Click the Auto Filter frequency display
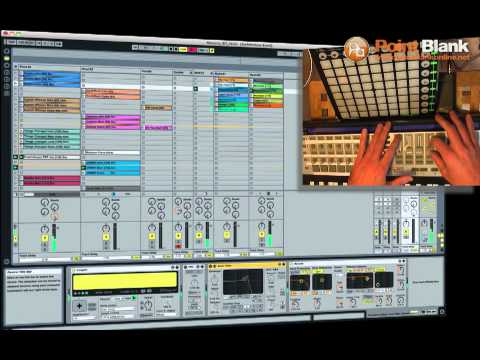 coord(243,282)
